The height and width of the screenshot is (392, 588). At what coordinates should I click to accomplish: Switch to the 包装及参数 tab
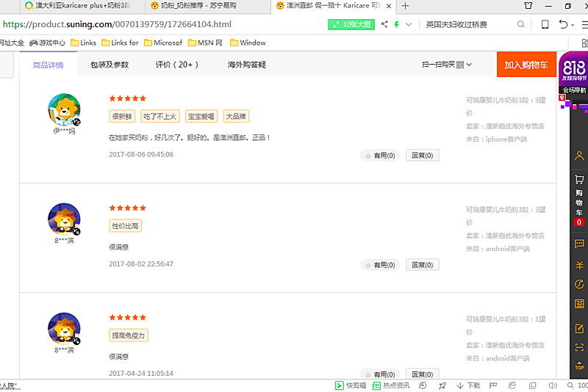[x=110, y=65]
